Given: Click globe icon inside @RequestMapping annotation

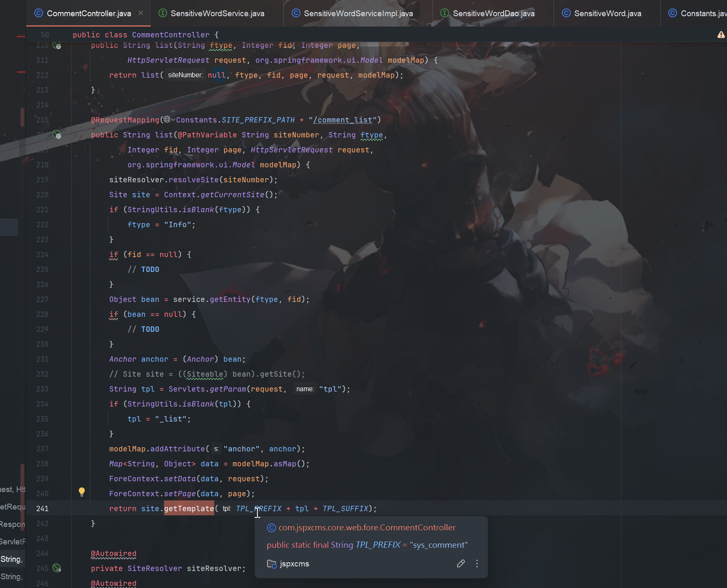Looking at the screenshot, I should tap(166, 120).
